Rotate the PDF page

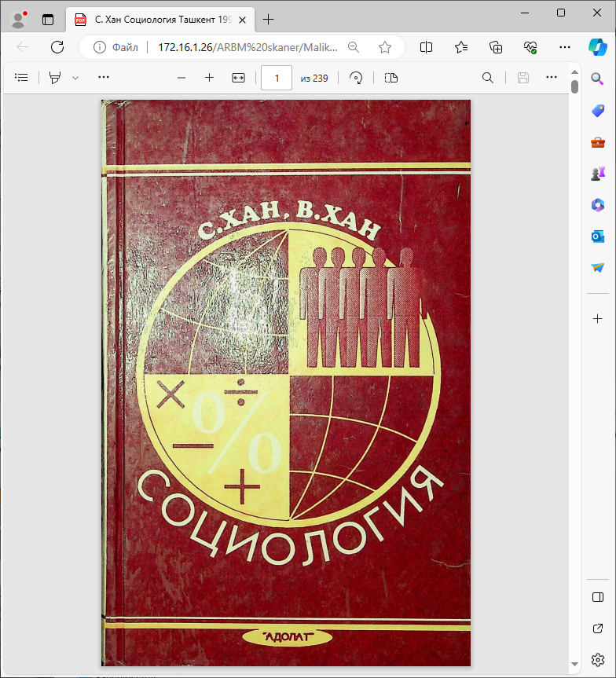(x=356, y=78)
